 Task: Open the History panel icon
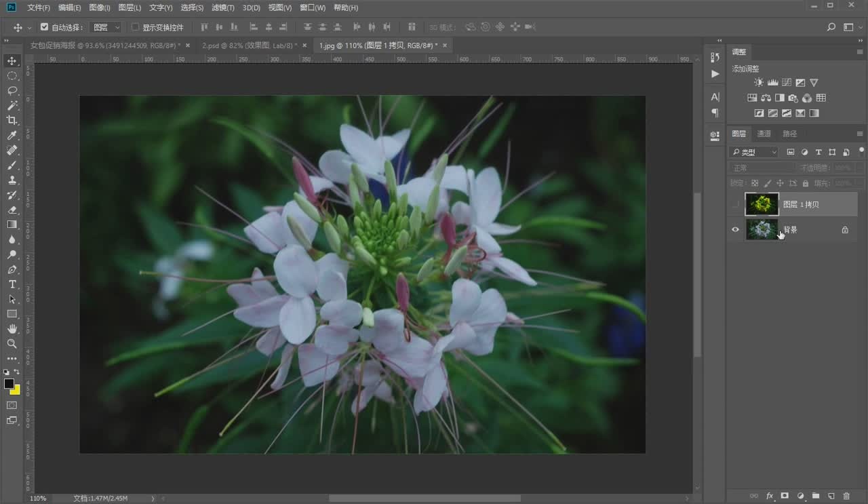[x=715, y=57]
